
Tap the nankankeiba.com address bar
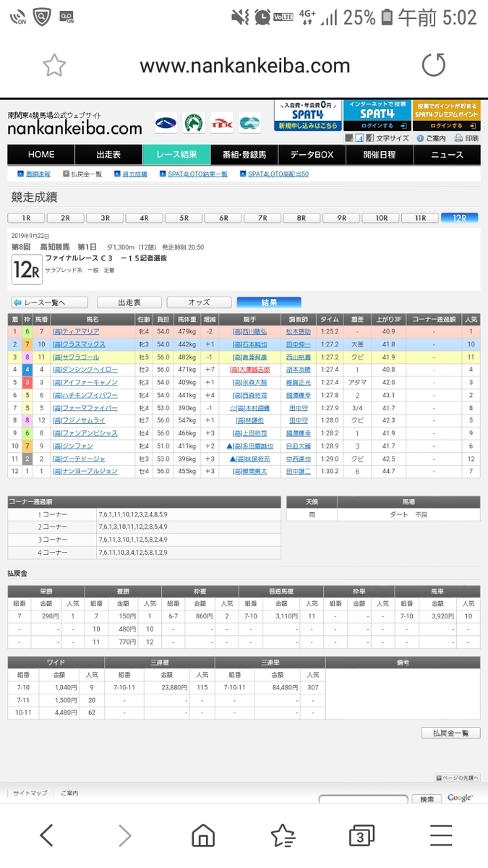pyautogui.click(x=244, y=66)
